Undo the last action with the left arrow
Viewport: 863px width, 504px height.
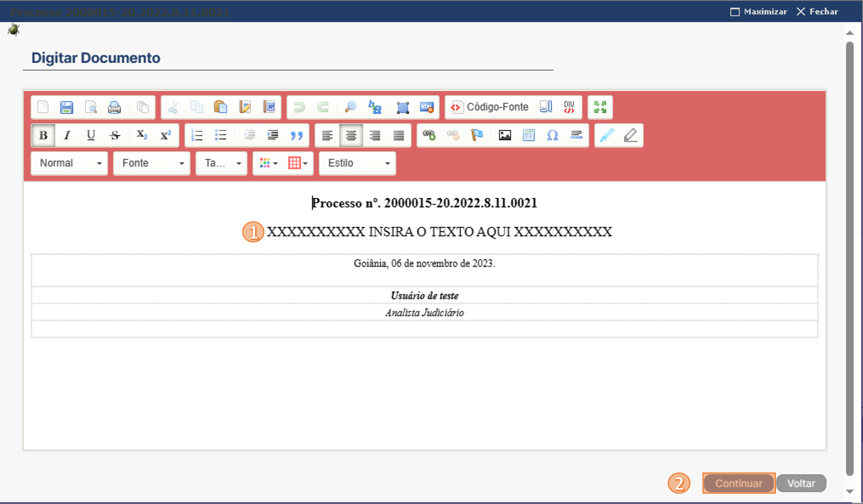click(x=299, y=107)
